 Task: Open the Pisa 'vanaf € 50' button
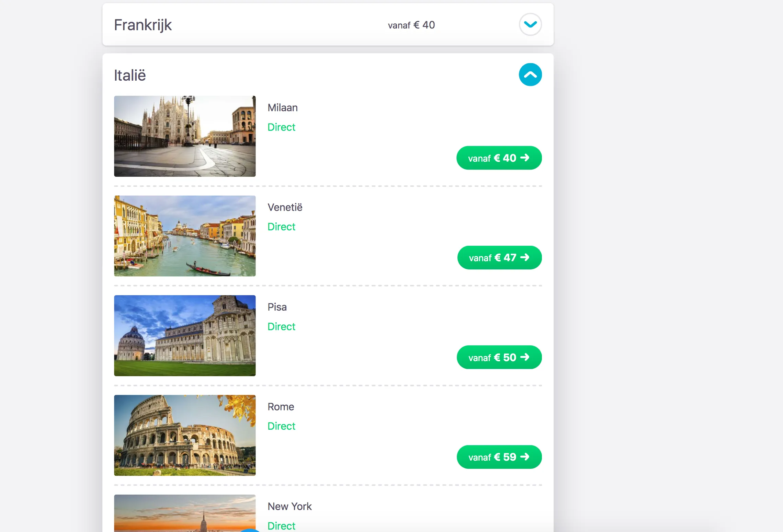pos(499,357)
